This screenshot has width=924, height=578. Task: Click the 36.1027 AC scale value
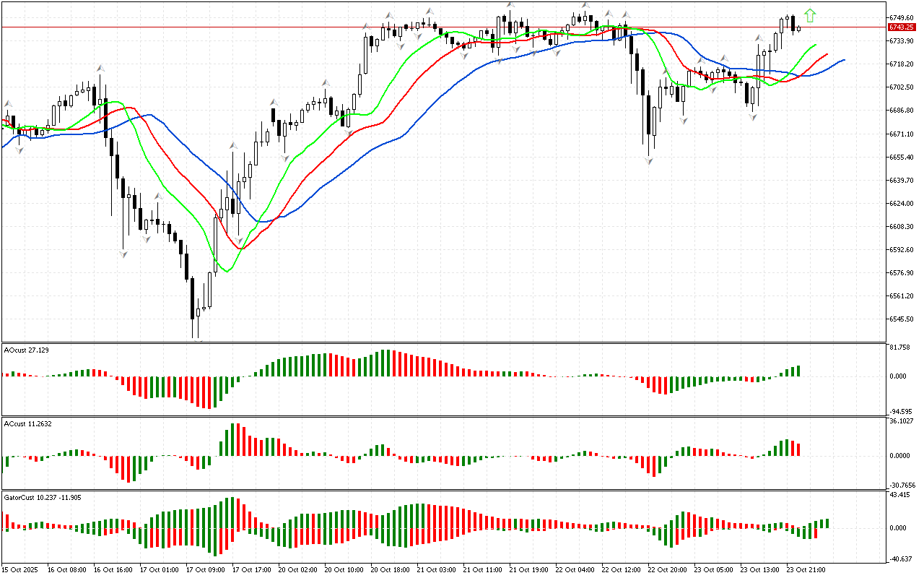click(899, 421)
